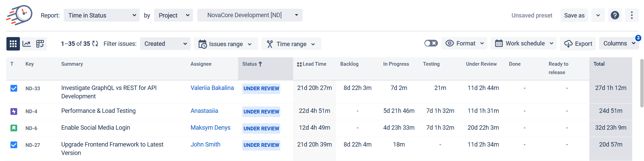This screenshot has width=644, height=161.
Task: Click the app logo stopwatch icon
Action: [x=20, y=15]
